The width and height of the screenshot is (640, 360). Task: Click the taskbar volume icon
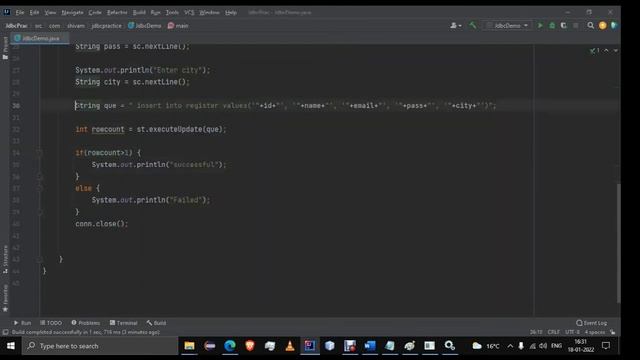click(543, 346)
